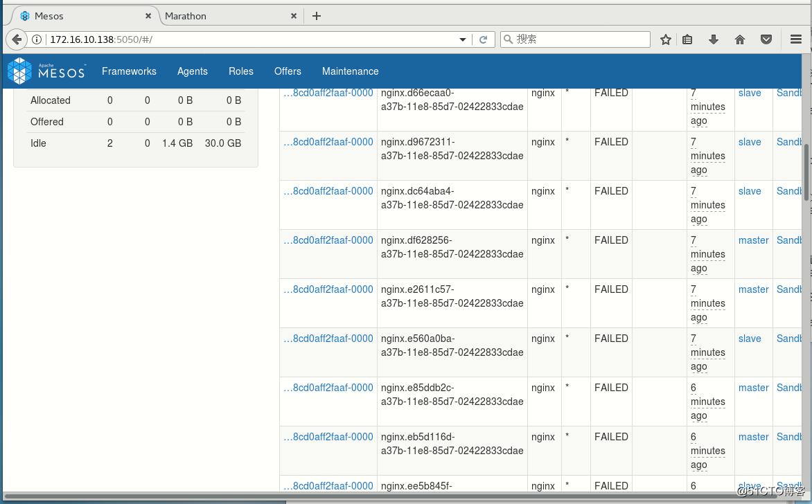Screen dimensions: 812x504
Task: Open Sandbox link in nginx.e560a0ba row
Action: [x=788, y=339]
